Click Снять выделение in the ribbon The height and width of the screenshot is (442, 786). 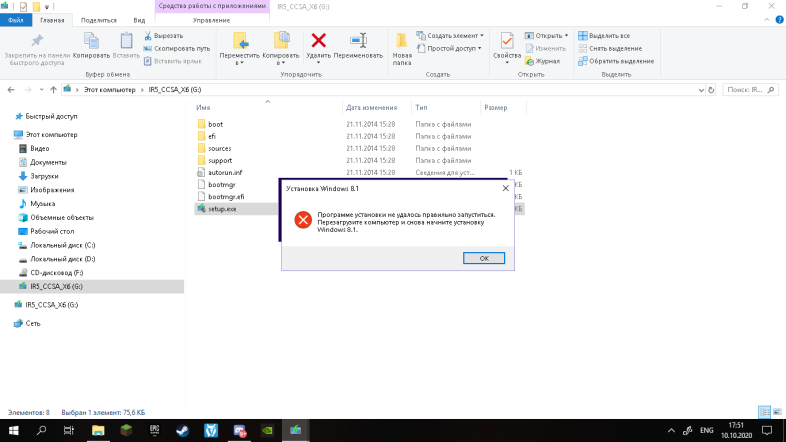click(x=610, y=49)
